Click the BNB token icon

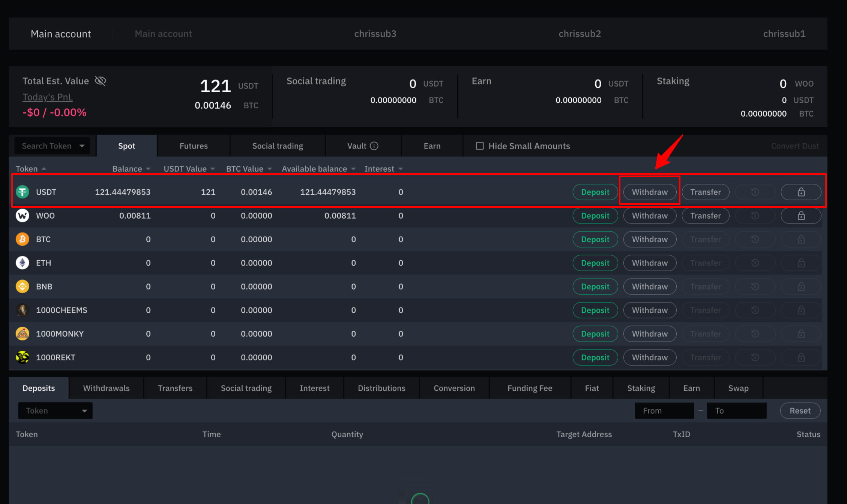point(23,286)
